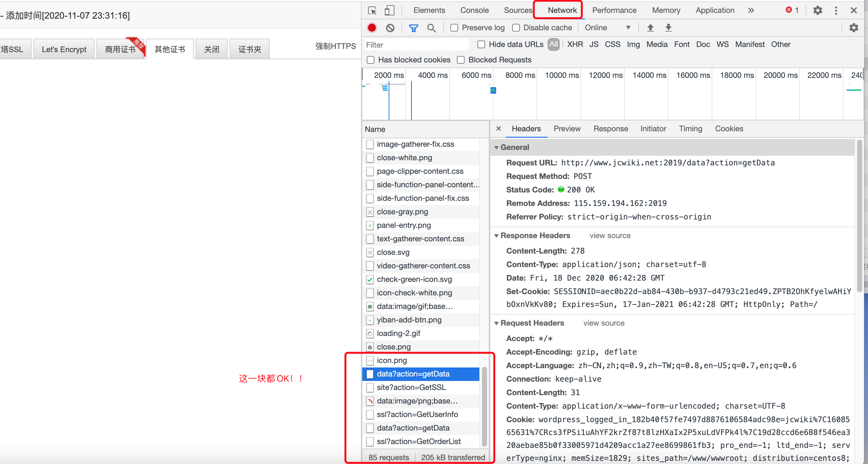Switch to the Elements tab
This screenshot has height=464, width=868.
pos(429,10)
